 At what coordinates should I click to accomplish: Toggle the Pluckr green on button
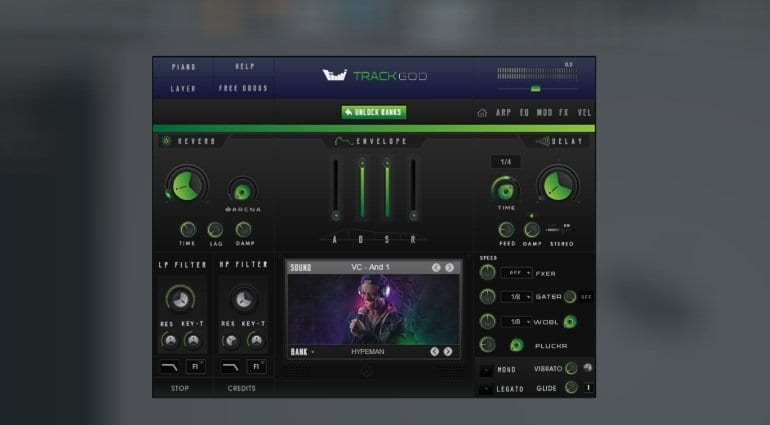(x=516, y=345)
